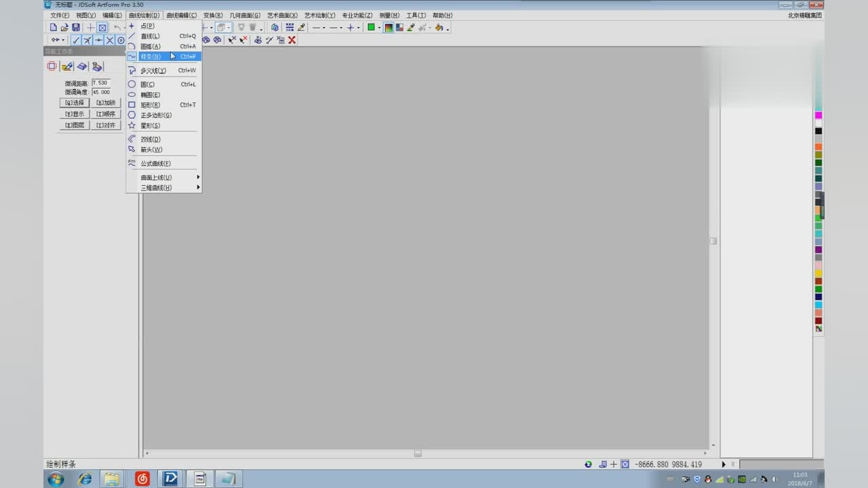Click the 微调距离 value field
Image resolution: width=868 pixels, height=488 pixels.
coord(100,83)
